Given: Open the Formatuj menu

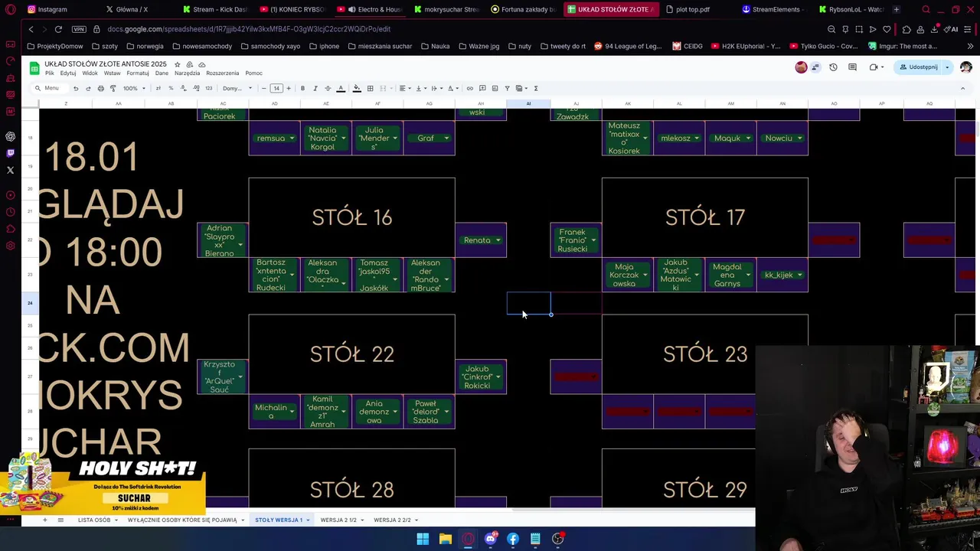Looking at the screenshot, I should (138, 73).
